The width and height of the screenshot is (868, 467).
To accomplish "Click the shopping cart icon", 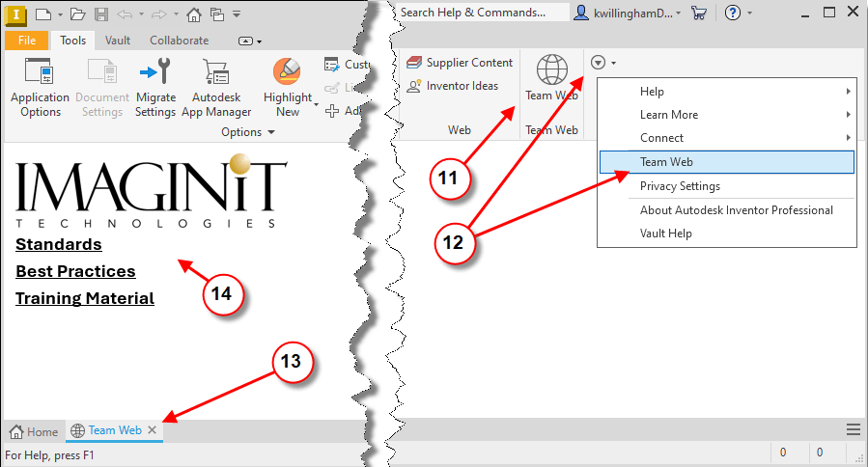I will (699, 13).
